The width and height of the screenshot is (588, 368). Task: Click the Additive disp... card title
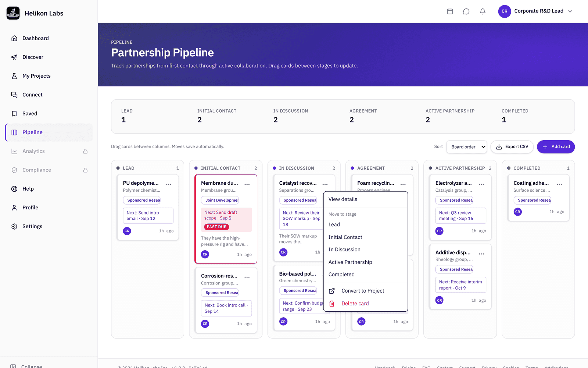point(453,252)
